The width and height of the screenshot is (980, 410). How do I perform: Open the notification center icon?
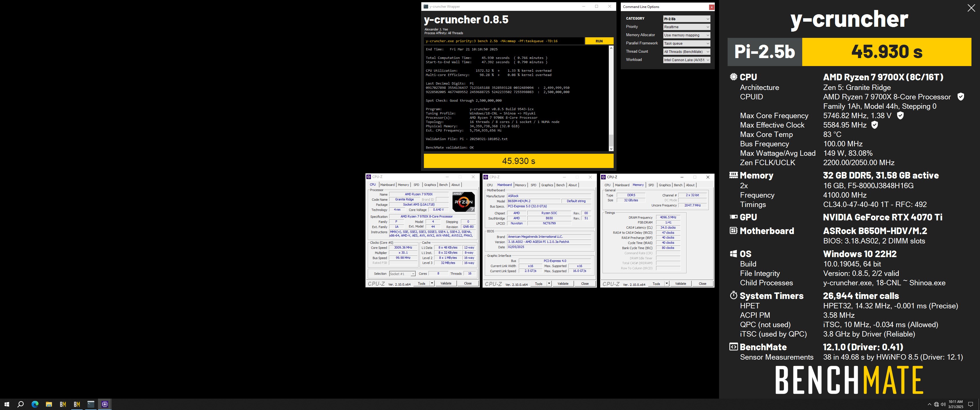971,404
